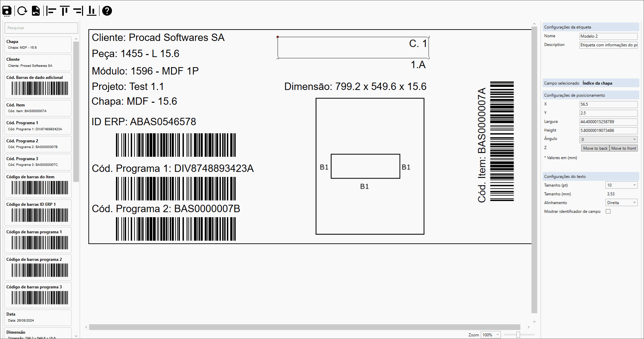Open the help question mark icon
This screenshot has width=644, height=339.
click(107, 11)
